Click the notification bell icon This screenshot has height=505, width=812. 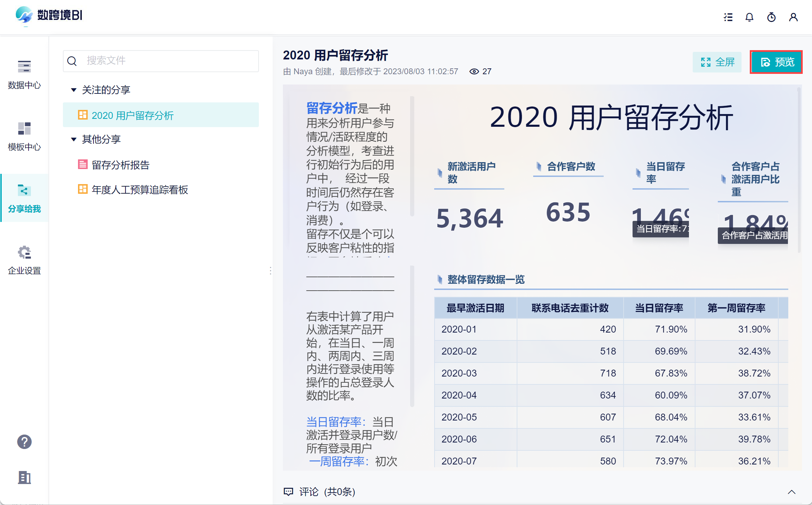(x=749, y=17)
